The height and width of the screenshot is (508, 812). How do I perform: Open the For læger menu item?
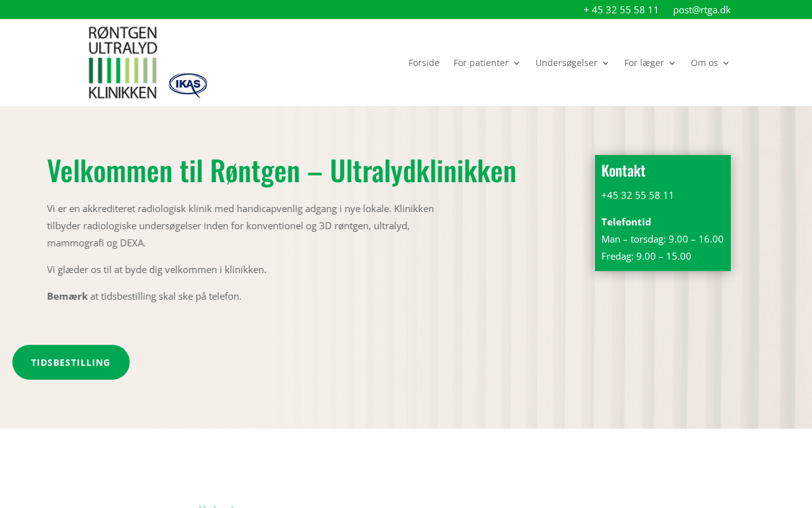click(644, 63)
